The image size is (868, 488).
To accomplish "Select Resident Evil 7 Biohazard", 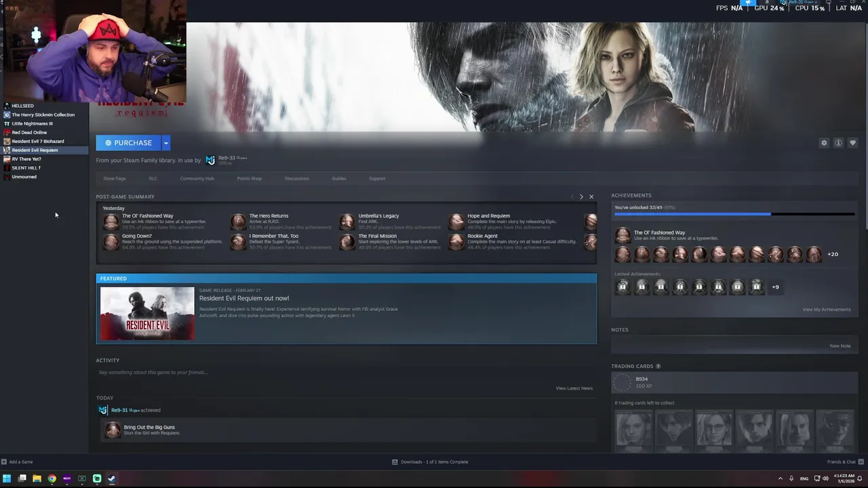I will (x=44, y=141).
